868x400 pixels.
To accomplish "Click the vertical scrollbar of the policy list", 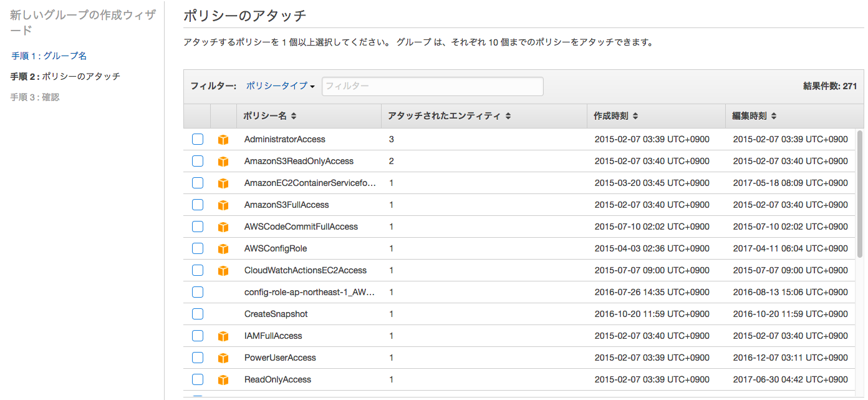I will 860,193.
